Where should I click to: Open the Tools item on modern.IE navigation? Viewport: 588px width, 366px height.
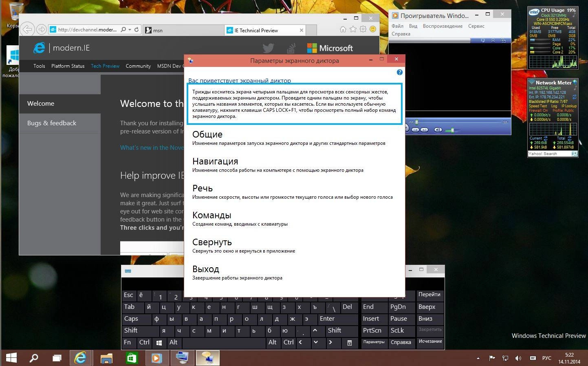coord(39,66)
